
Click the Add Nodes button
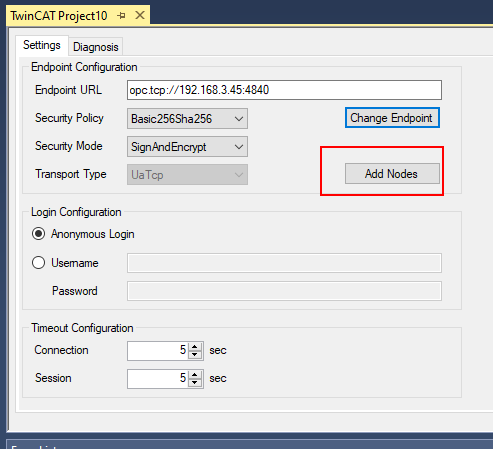tap(392, 173)
